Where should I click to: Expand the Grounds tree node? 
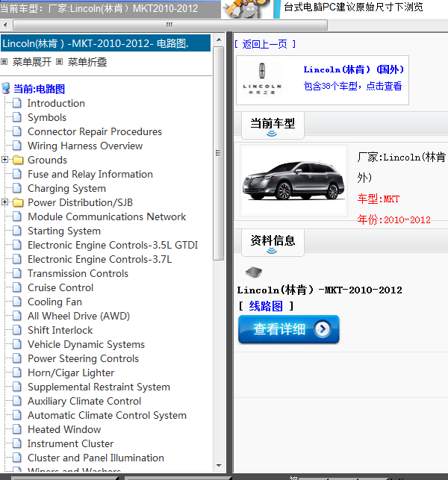click(x=4, y=160)
